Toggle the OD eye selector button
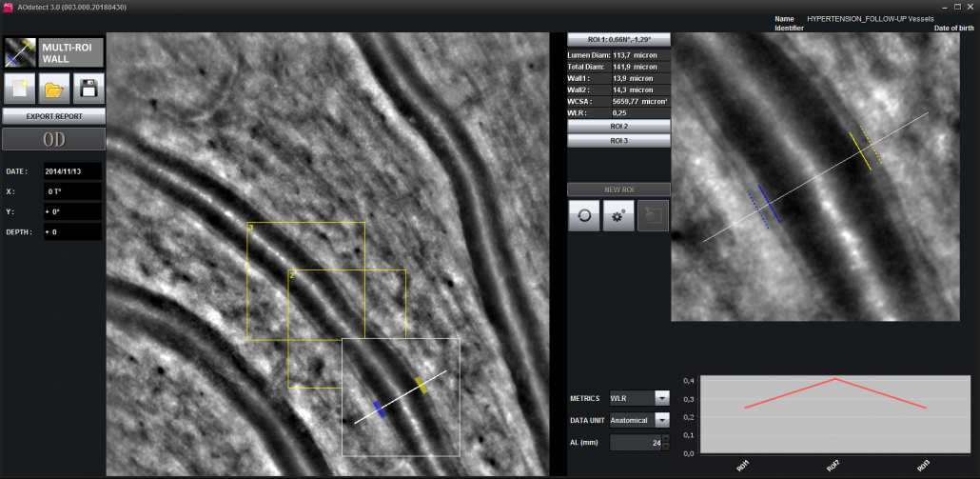The height and width of the screenshot is (479, 980). [52, 139]
